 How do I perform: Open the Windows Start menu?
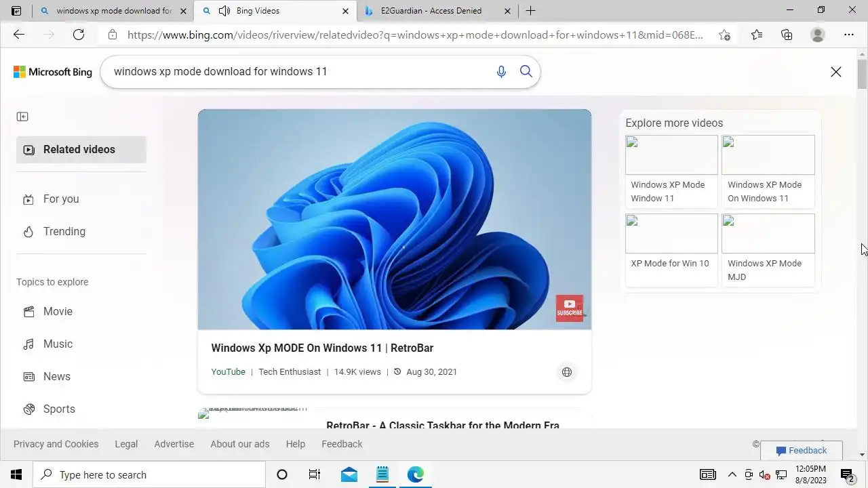click(16, 474)
